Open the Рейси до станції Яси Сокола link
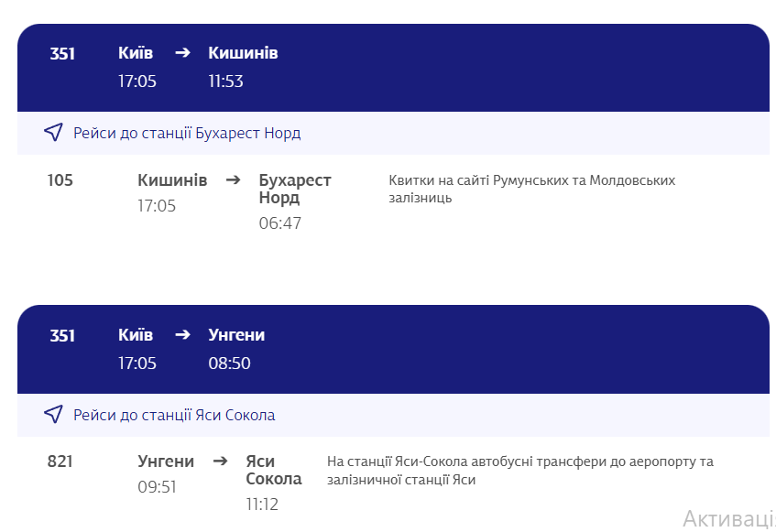 [174, 415]
